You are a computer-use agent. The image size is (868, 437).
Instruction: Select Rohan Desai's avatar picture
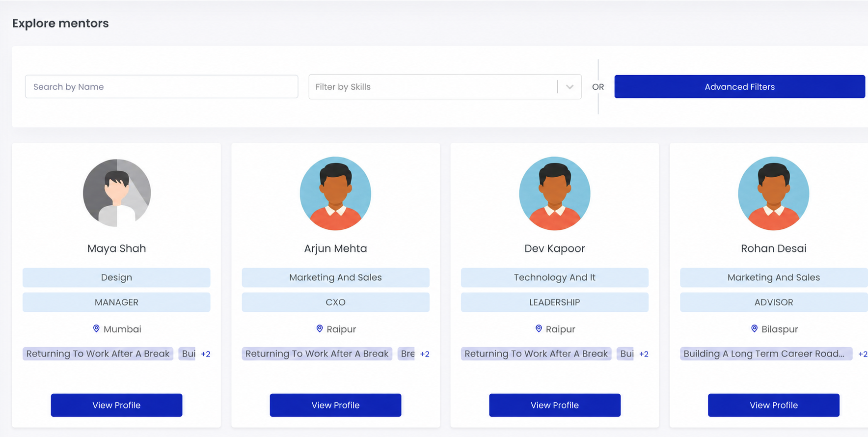774,193
